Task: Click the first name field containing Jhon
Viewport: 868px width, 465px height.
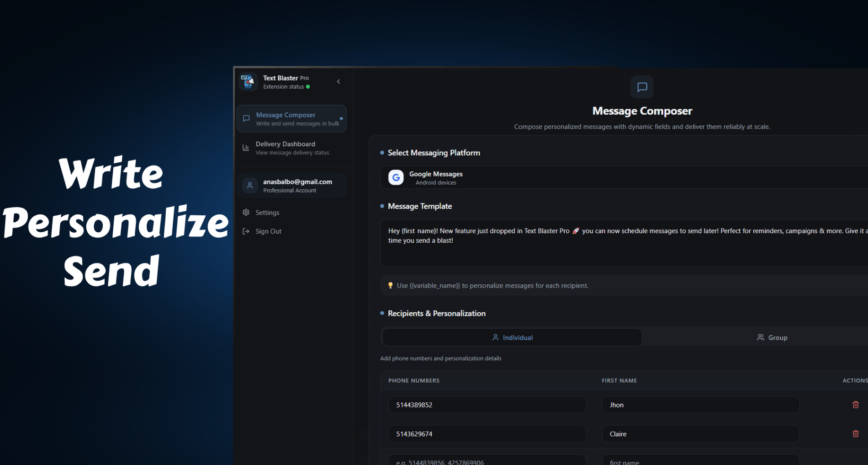Action: pyautogui.click(x=701, y=405)
